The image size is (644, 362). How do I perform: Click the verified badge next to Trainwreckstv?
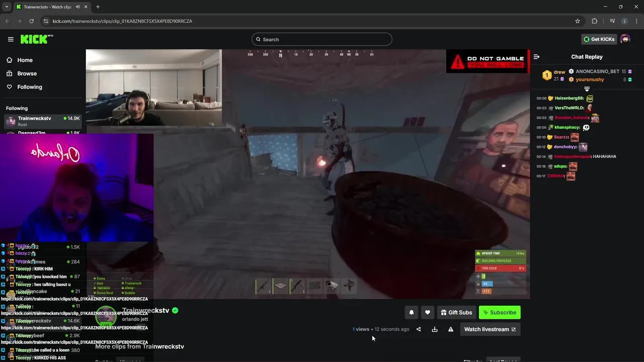tap(175, 310)
